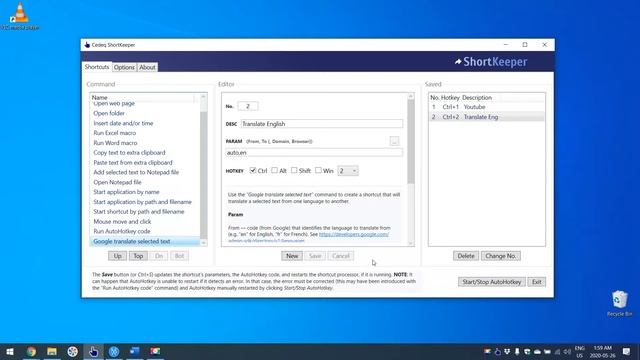
Task: Click the Exit button
Action: [536, 282]
